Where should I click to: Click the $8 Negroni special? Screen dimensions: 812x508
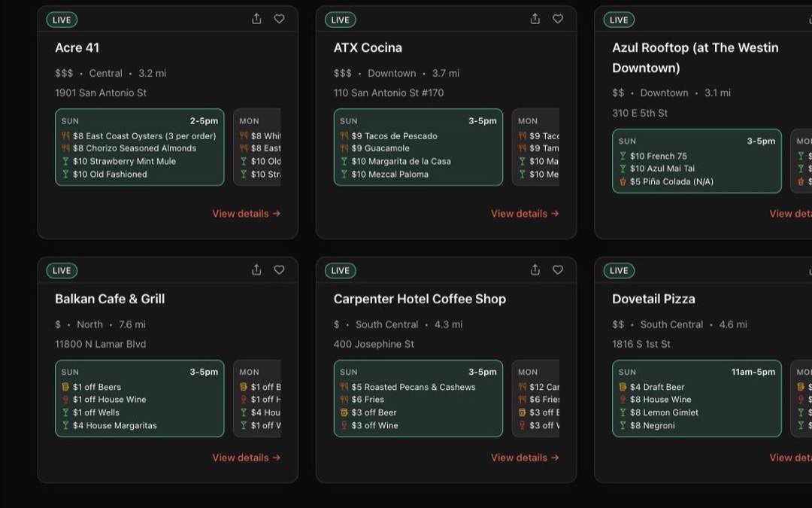(652, 425)
